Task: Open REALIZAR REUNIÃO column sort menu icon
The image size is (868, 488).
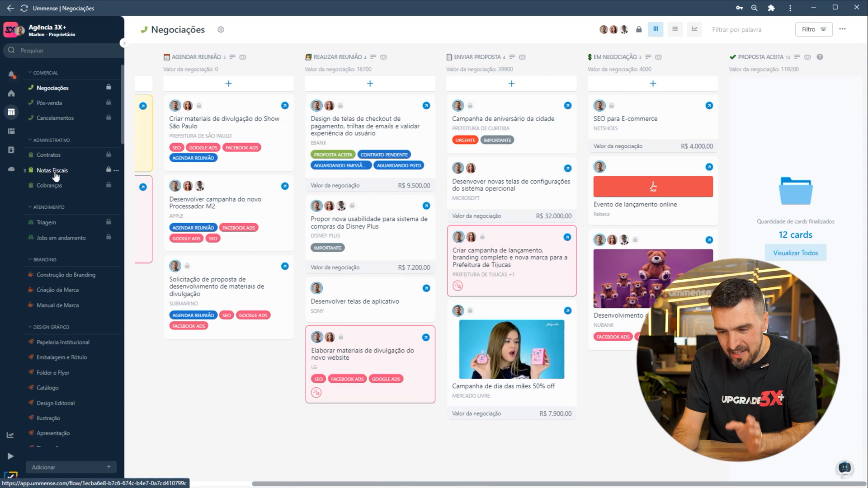Action: [x=373, y=57]
